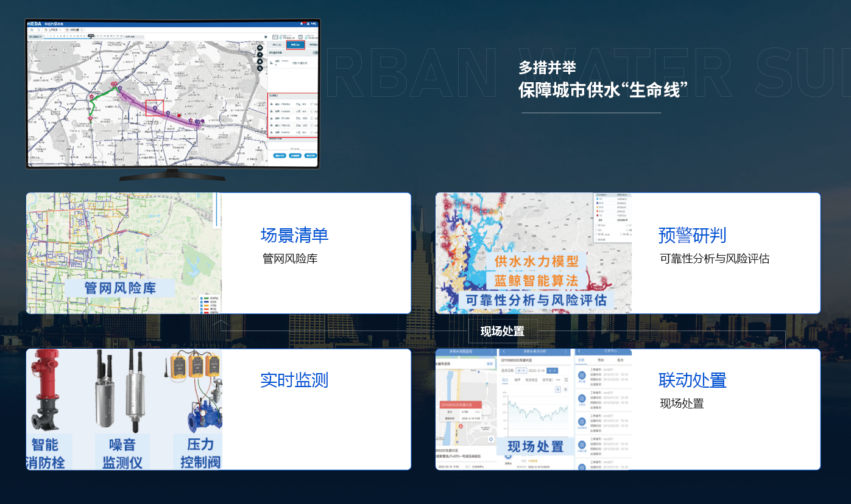
Task: Click the 搜索 link on the 多探头地图监控 screen
Action: 490,363
